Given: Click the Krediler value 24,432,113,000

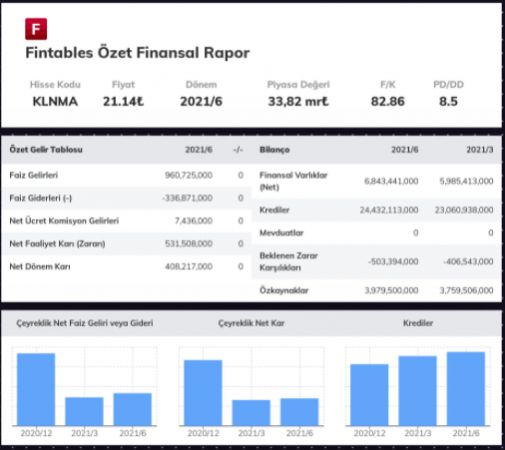Looking at the screenshot, I should pyautogui.click(x=389, y=210).
